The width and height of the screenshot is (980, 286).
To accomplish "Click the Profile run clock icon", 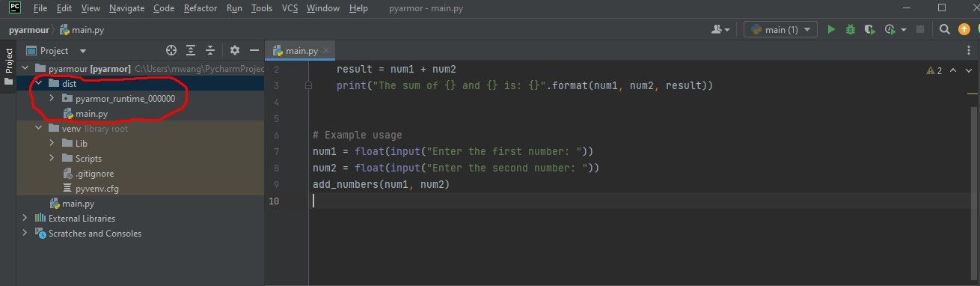I will (x=889, y=29).
